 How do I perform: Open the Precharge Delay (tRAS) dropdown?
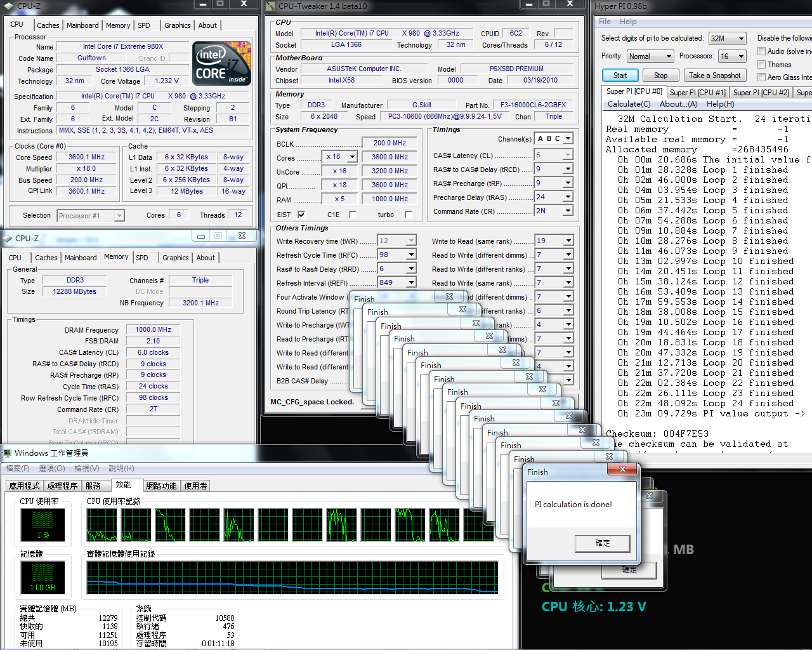[x=568, y=197]
